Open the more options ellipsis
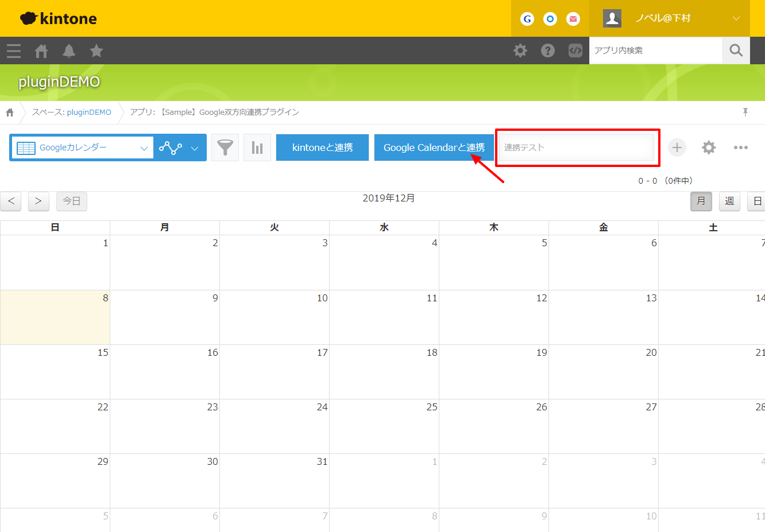The width and height of the screenshot is (765, 532). tap(741, 147)
